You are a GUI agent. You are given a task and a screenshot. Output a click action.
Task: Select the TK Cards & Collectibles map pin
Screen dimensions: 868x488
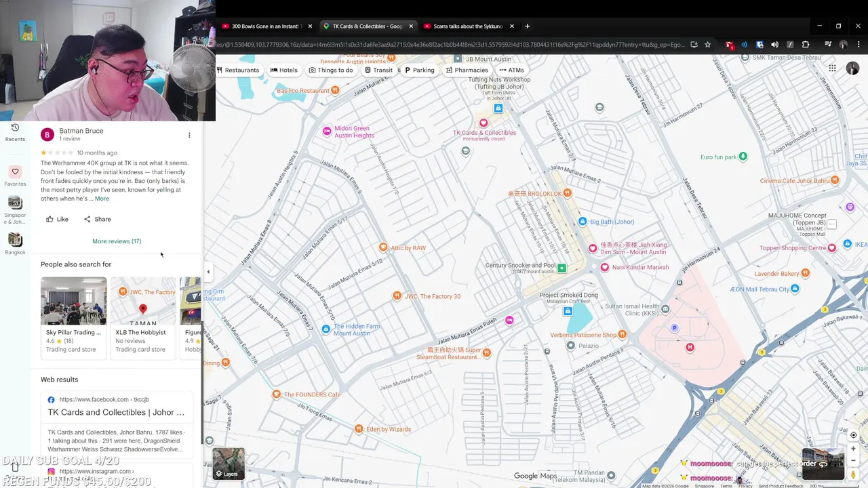coord(484,123)
